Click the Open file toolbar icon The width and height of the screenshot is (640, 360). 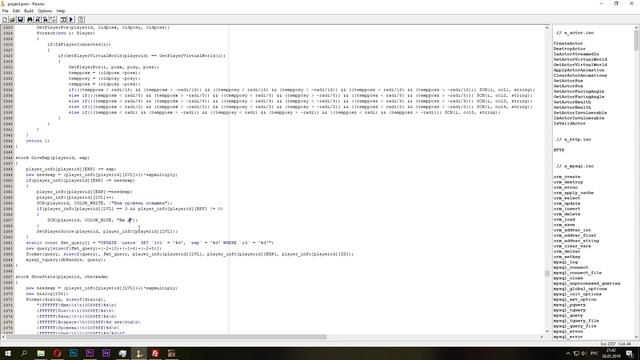point(12,19)
